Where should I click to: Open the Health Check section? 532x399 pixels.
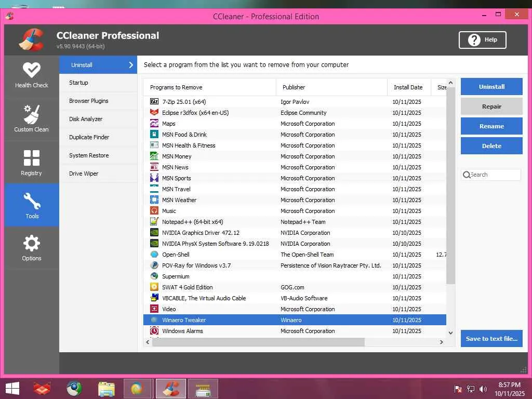click(x=32, y=76)
